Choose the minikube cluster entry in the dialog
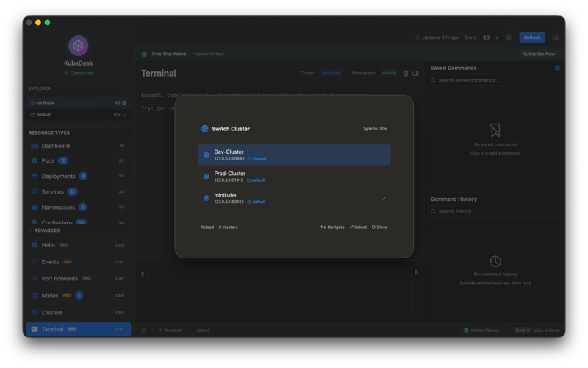 point(294,198)
